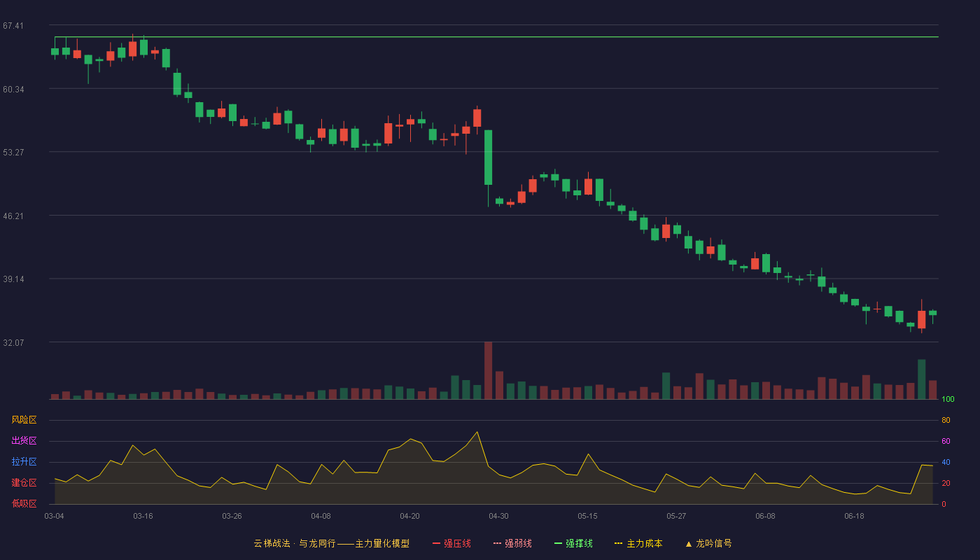Viewport: 980px width, 560px height.
Task: Click the orange 80 indicator axis value
Action: pyautogui.click(x=946, y=420)
